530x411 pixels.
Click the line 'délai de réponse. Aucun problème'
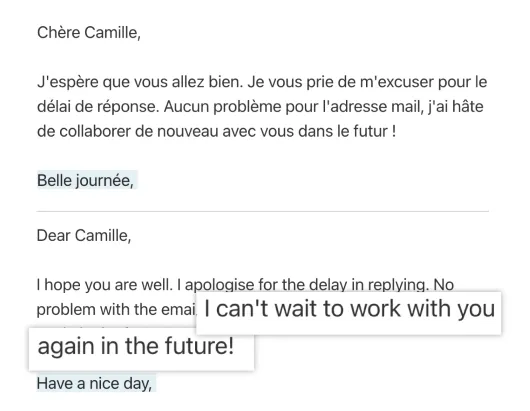tap(260, 107)
